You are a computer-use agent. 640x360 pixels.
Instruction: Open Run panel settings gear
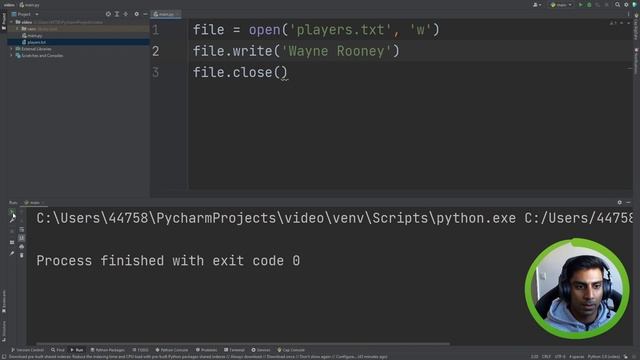tap(620, 202)
